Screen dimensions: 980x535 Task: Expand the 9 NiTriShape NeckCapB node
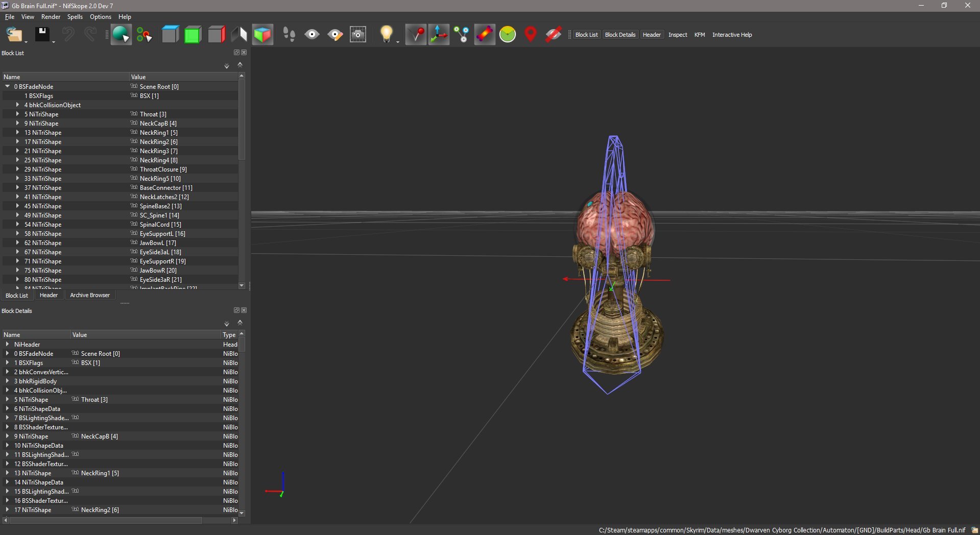click(x=17, y=123)
